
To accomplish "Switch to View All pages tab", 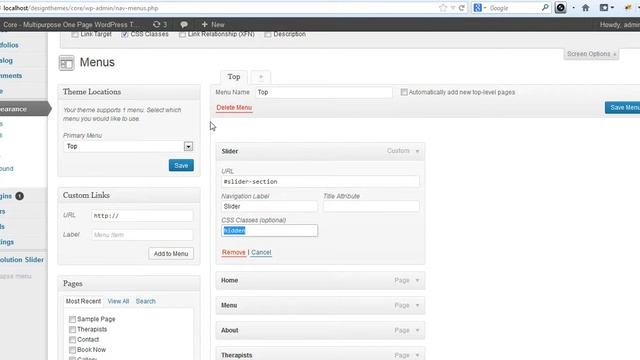I will point(118,301).
